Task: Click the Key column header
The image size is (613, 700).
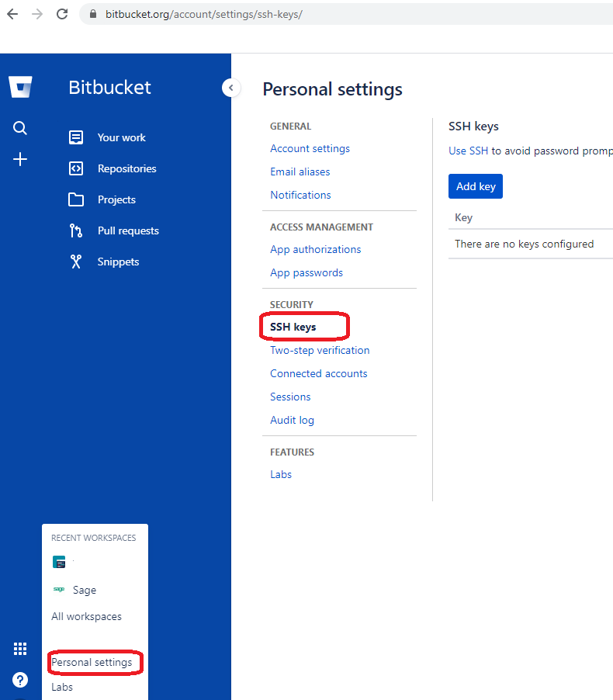Action: pos(463,217)
